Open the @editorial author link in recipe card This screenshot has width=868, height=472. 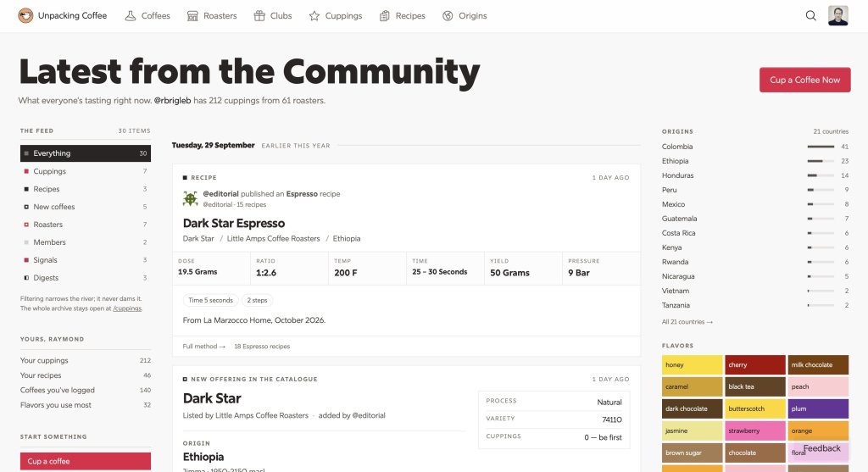(220, 194)
